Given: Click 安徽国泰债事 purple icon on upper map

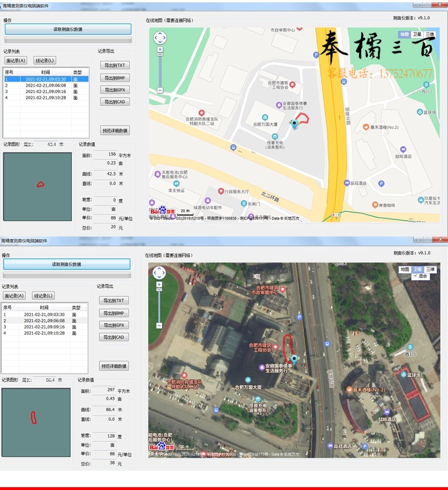Looking at the screenshot, I should click(278, 105).
